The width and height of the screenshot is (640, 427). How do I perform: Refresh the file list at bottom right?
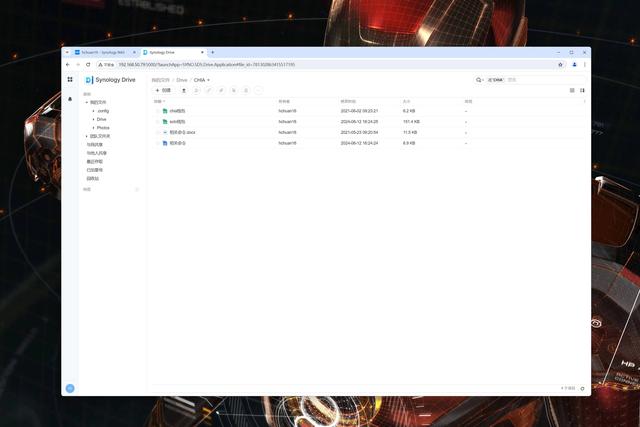[x=582, y=389]
